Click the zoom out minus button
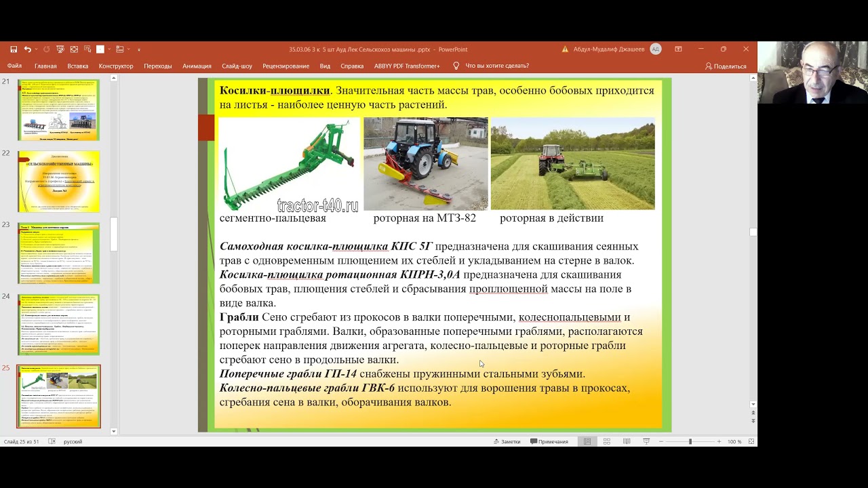The width and height of the screenshot is (868, 488). coord(661,442)
